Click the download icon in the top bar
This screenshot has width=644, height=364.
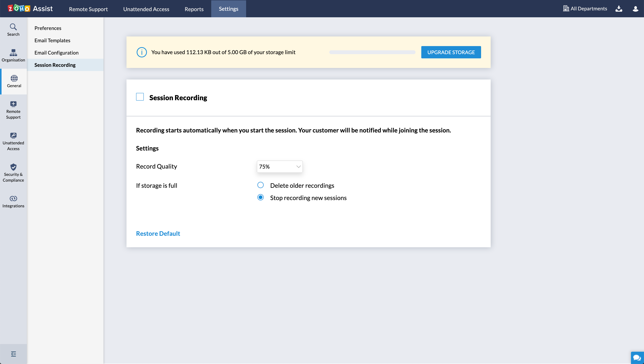point(619,9)
